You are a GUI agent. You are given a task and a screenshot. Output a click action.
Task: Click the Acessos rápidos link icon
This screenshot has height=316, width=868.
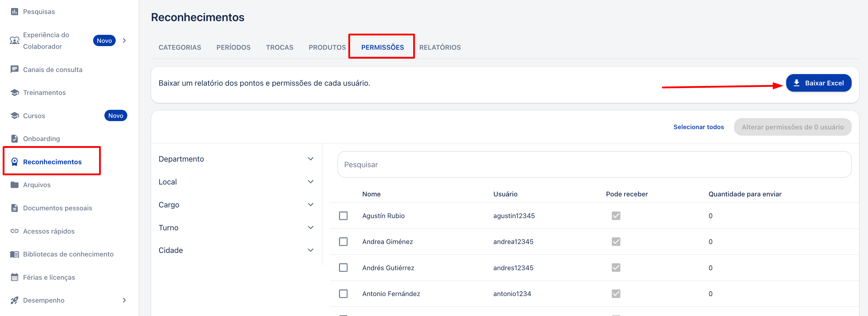click(15, 231)
